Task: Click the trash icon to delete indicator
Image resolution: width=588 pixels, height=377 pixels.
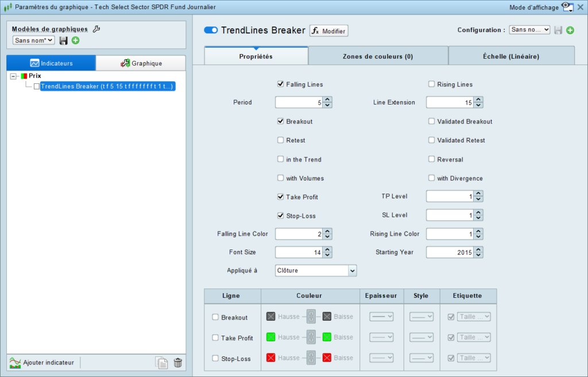Action: pos(178,363)
